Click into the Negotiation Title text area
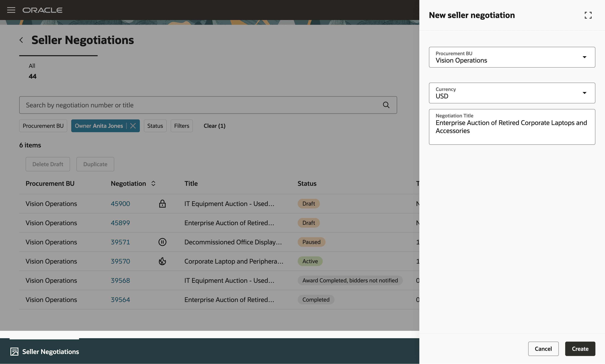Image resolution: width=605 pixels, height=364 pixels. tap(512, 127)
